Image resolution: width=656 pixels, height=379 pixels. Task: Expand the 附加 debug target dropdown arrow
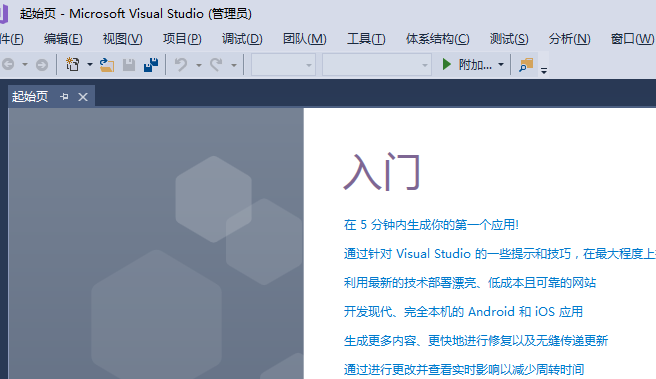tap(501, 65)
